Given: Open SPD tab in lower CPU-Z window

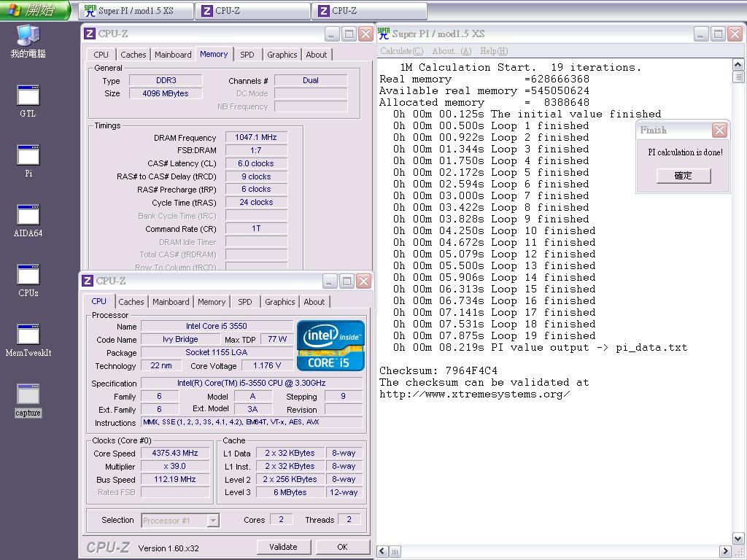Looking at the screenshot, I should point(245,302).
